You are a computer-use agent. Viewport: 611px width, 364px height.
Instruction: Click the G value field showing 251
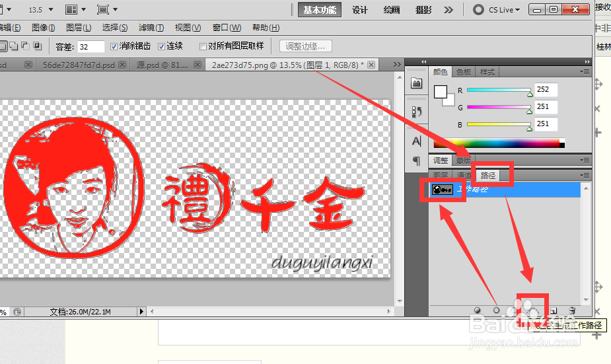tap(546, 106)
